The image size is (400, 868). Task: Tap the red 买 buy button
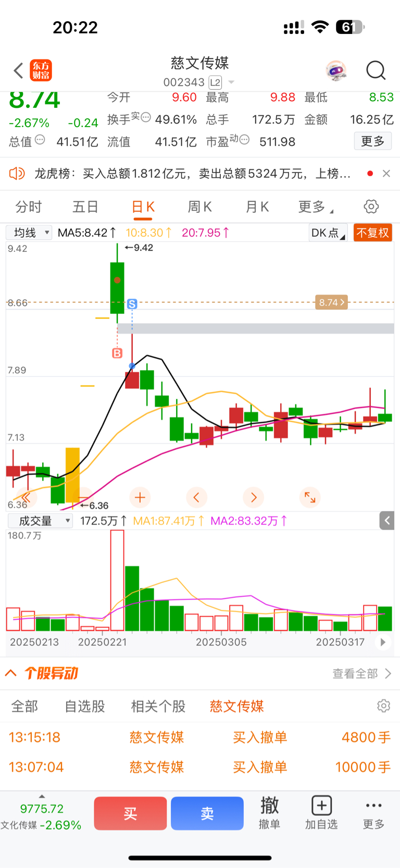coord(130,813)
